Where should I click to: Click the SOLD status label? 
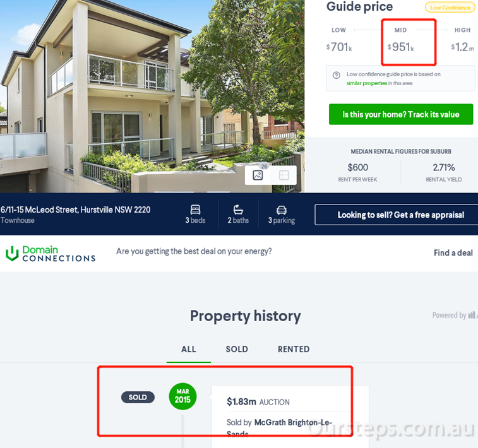tap(138, 397)
